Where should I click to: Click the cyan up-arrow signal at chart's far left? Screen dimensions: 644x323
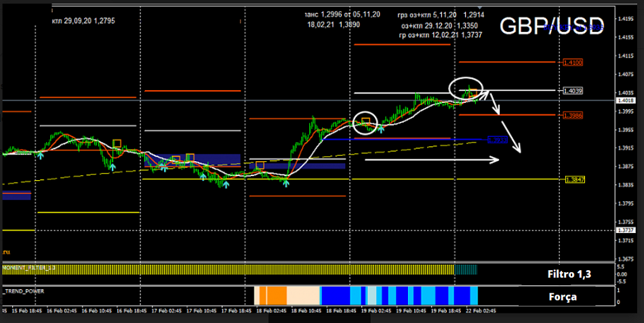point(40,156)
